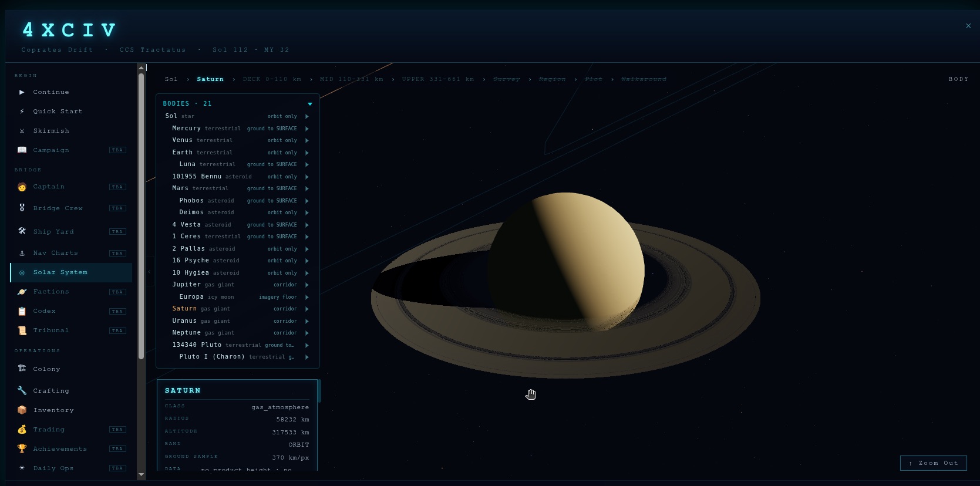This screenshot has width=980, height=486.
Task: Expand the Earth row arrow
Action: (x=307, y=153)
